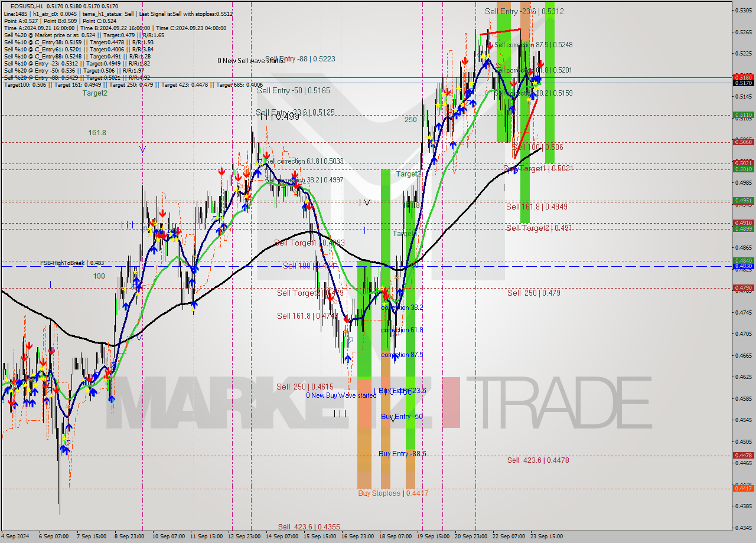The height and width of the screenshot is (543, 756).
Task: Click the 'Sell correction 61.8 | 0.5033' label
Action: (x=304, y=161)
